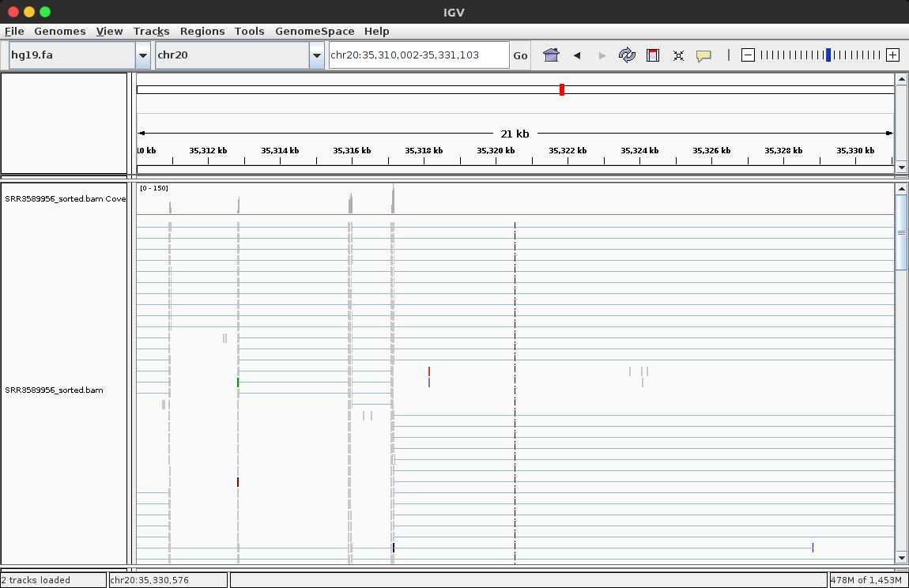The height and width of the screenshot is (588, 909).
Task: Go back with the left arrow icon
Action: pos(577,55)
